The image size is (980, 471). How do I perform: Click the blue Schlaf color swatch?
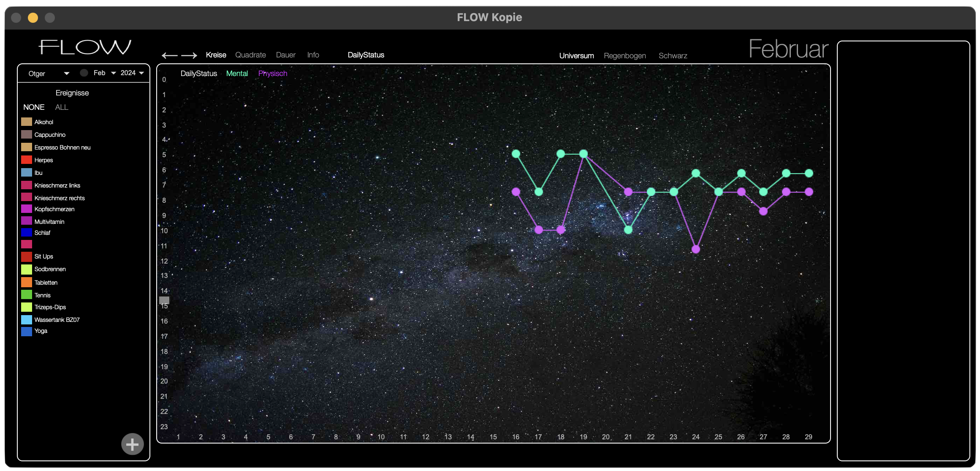tap(27, 232)
